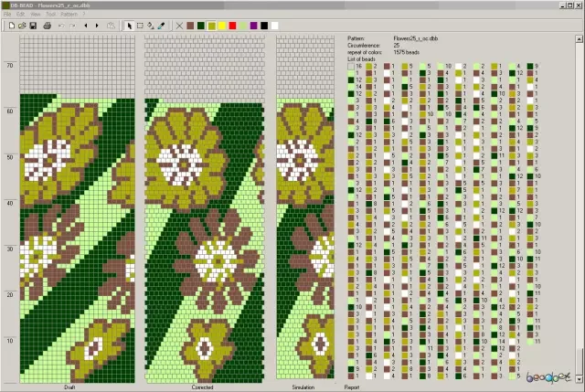Click the Corrected panel label
Image resolution: width=585 pixels, height=392 pixels.
coord(202,387)
